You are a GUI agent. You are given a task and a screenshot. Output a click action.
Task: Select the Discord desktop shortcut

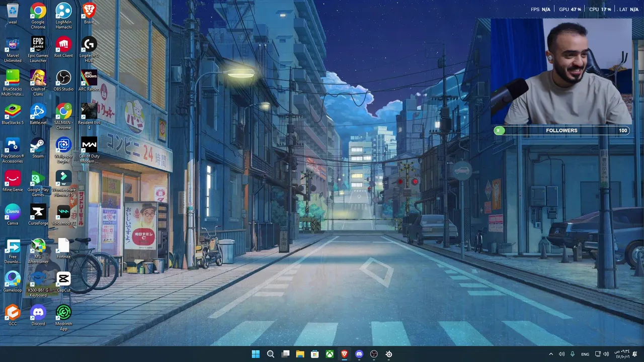click(38, 315)
